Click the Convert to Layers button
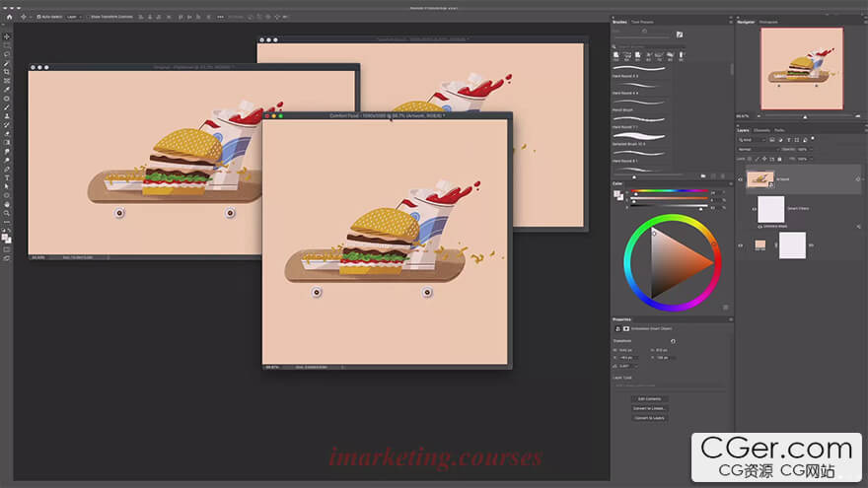 [649, 418]
